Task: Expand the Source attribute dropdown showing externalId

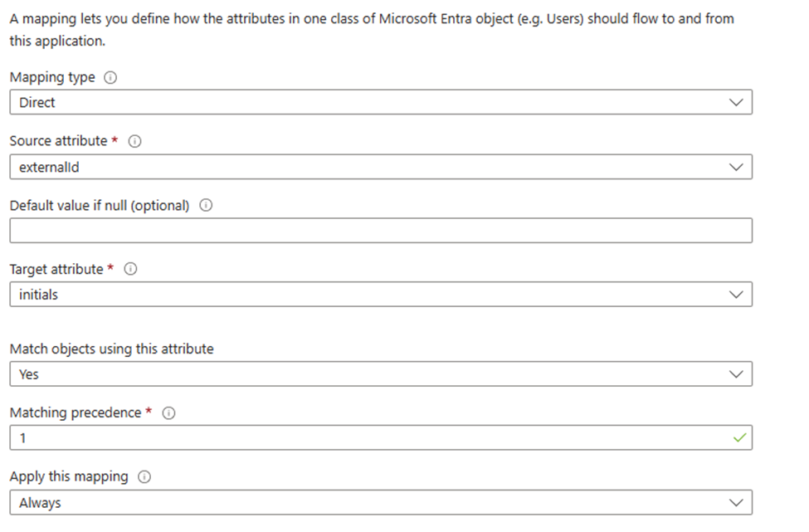Action: 381,167
